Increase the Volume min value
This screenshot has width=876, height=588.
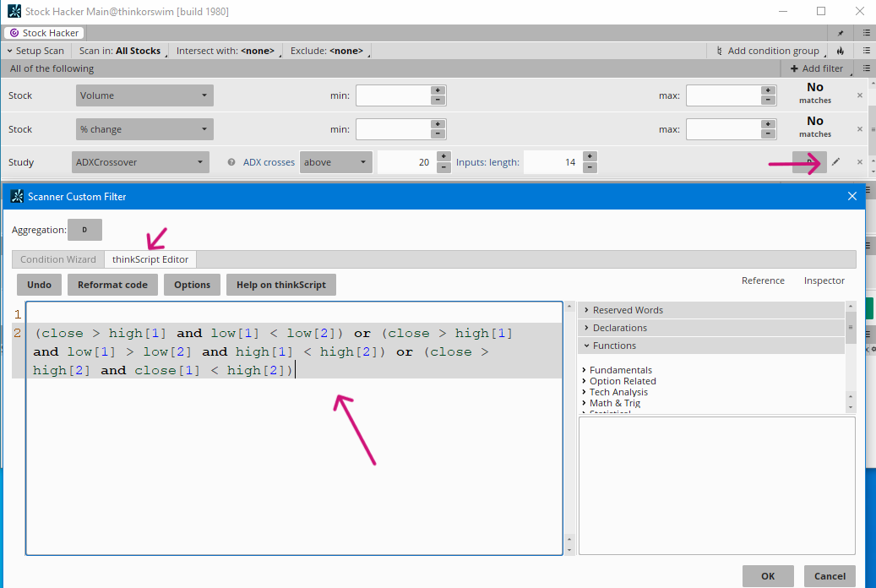pyautogui.click(x=438, y=90)
